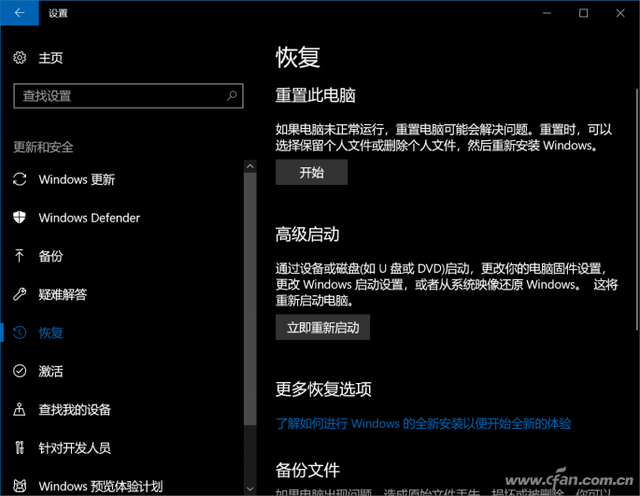
Task: Select 恢复 in the sidebar
Action: click(51, 333)
